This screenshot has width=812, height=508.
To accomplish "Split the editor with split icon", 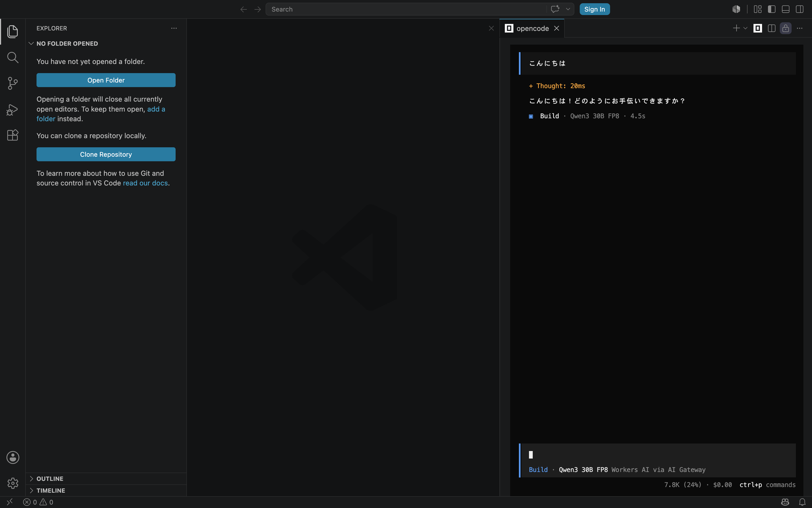I will click(772, 28).
